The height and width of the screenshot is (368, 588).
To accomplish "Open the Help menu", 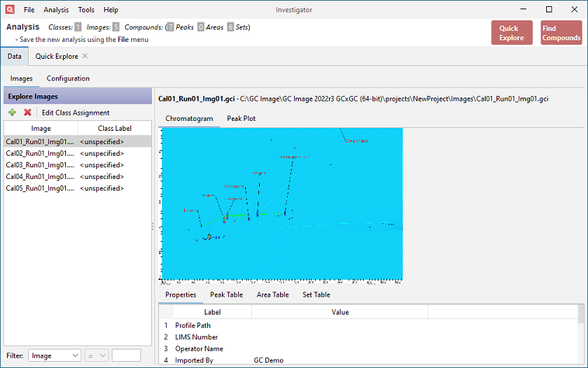I will pos(111,10).
